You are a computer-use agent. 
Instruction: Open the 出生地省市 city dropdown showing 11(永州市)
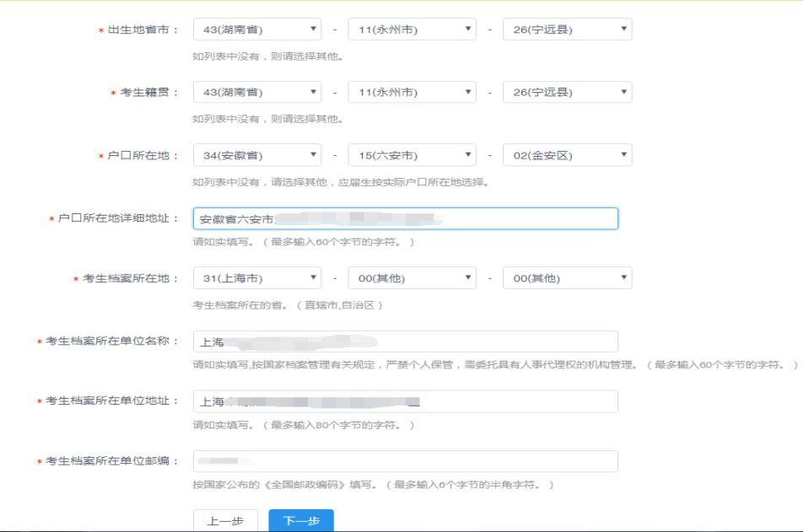[412, 30]
